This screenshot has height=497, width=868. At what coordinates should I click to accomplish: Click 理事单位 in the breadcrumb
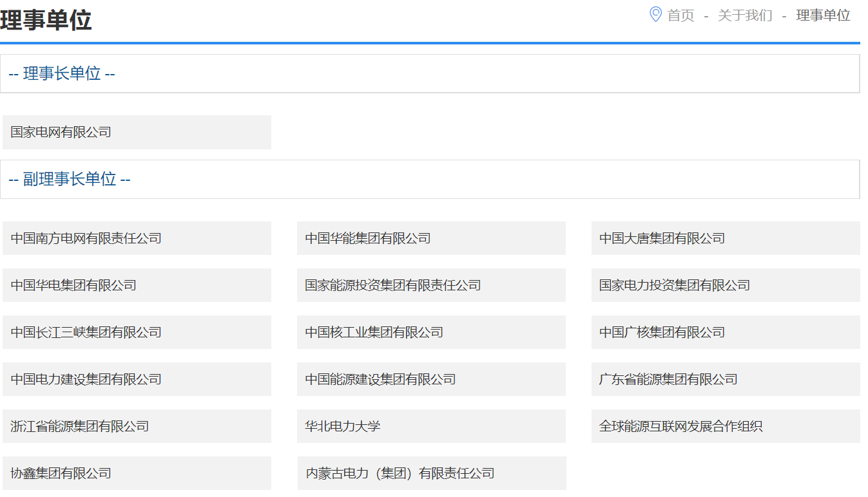pos(824,15)
